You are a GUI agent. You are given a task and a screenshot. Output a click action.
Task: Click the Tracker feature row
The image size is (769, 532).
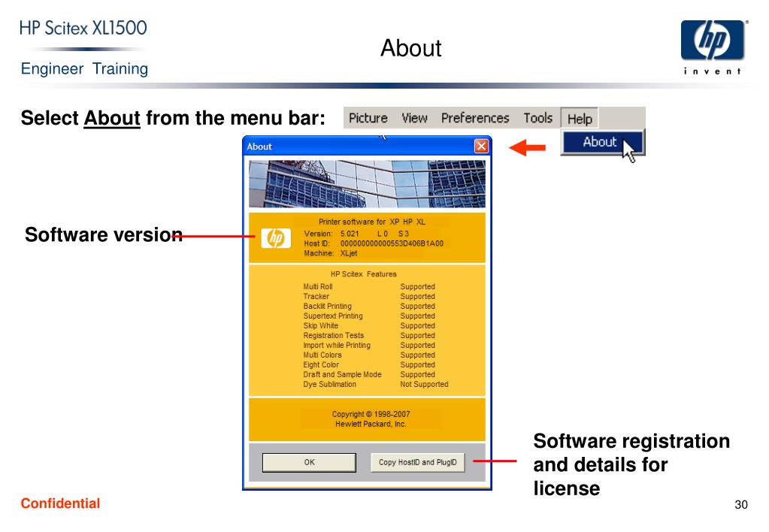[x=369, y=297]
